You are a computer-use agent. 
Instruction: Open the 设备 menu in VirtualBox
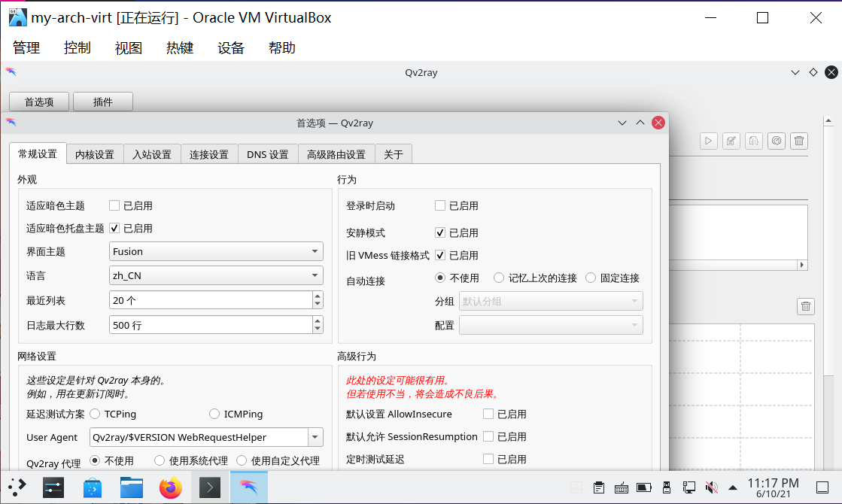click(x=230, y=47)
